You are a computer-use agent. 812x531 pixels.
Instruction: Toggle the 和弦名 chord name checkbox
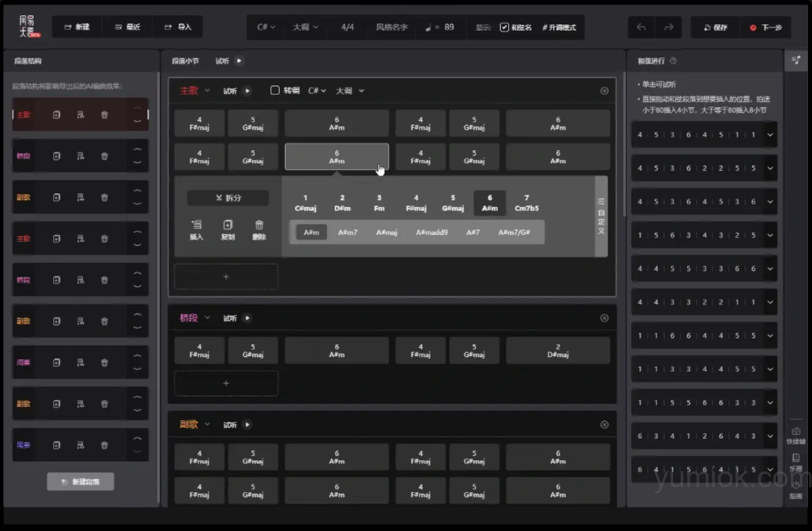point(504,27)
